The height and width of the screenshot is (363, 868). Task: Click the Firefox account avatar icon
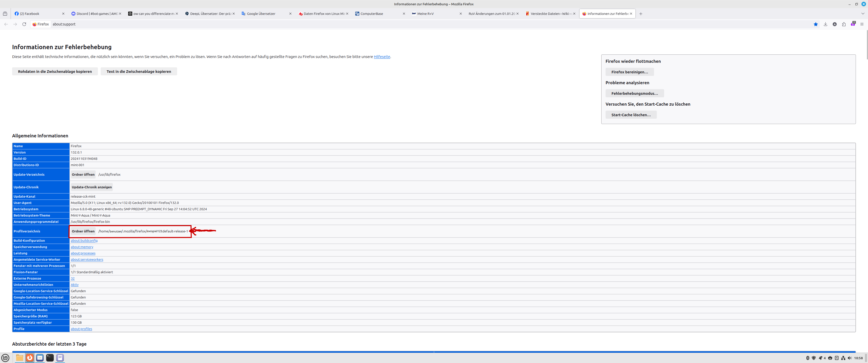835,24
